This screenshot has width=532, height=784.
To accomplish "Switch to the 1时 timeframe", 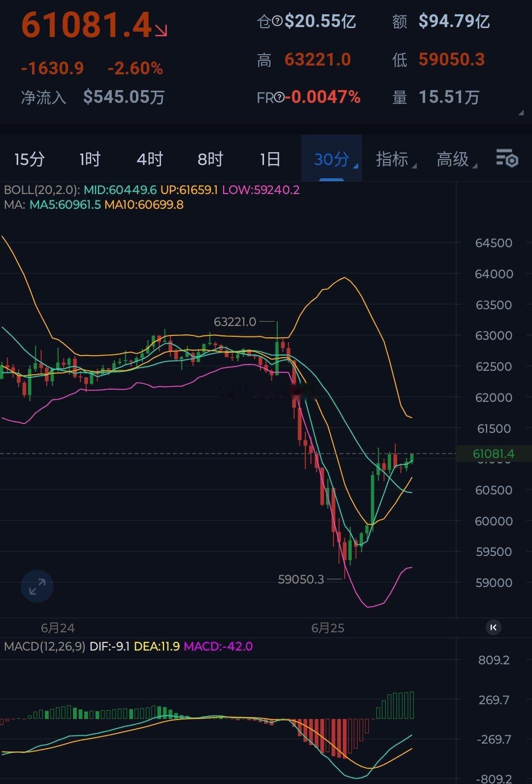I will pos(90,159).
